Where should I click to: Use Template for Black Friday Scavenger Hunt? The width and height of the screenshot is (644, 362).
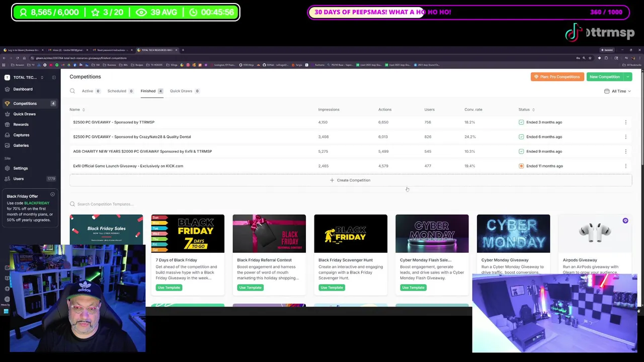pyautogui.click(x=332, y=288)
